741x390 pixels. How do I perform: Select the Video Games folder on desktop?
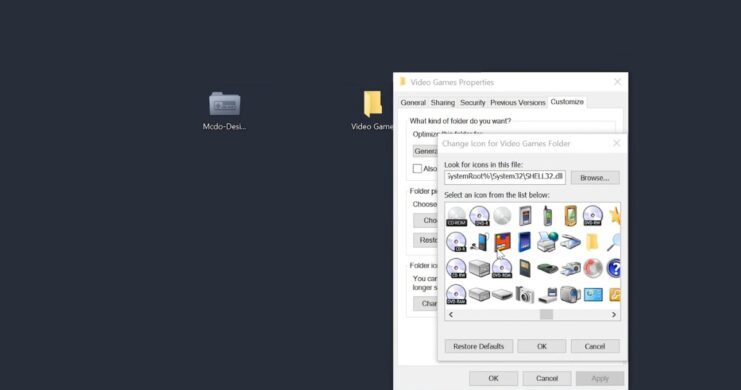372,111
